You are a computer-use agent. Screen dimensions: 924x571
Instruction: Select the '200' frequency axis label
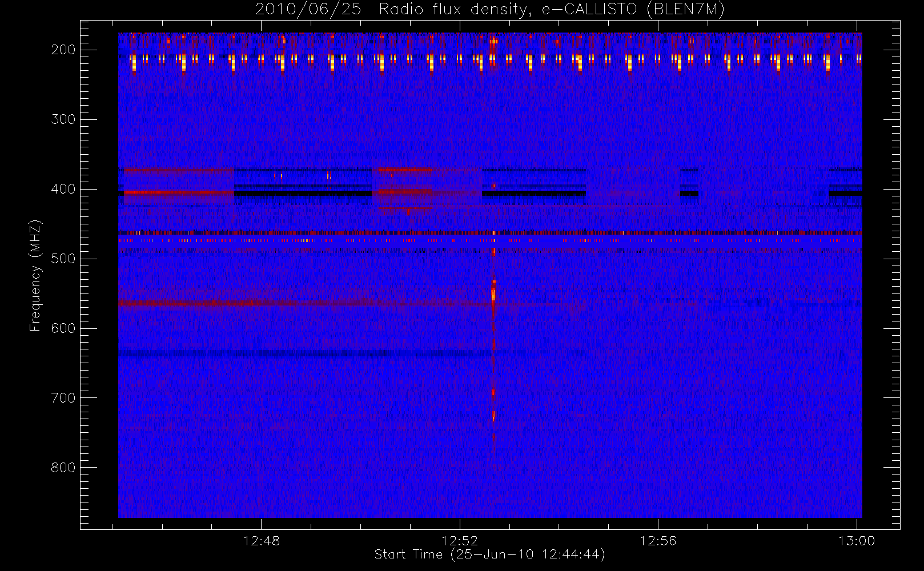[x=63, y=50]
